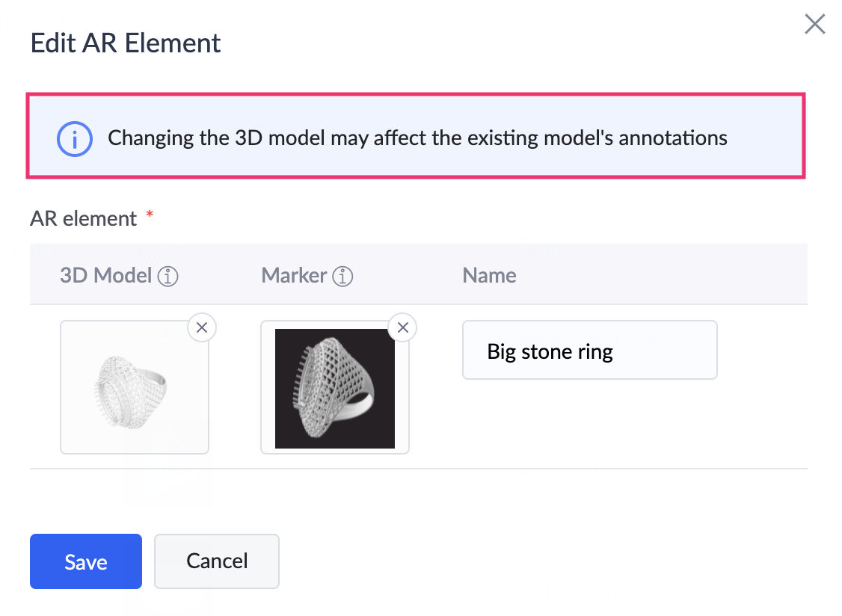Viewport: 842px width, 616px height.
Task: Click the red required asterisk
Action: click(x=150, y=215)
